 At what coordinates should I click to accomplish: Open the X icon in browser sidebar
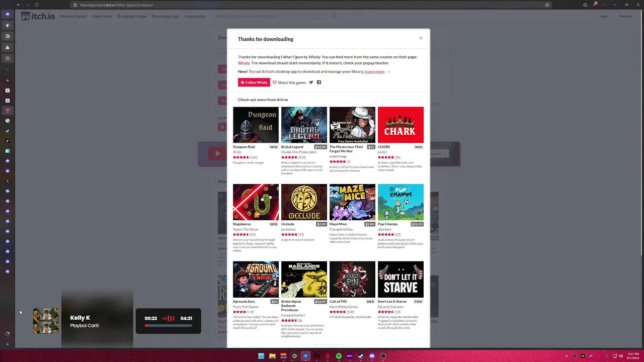coord(7,181)
